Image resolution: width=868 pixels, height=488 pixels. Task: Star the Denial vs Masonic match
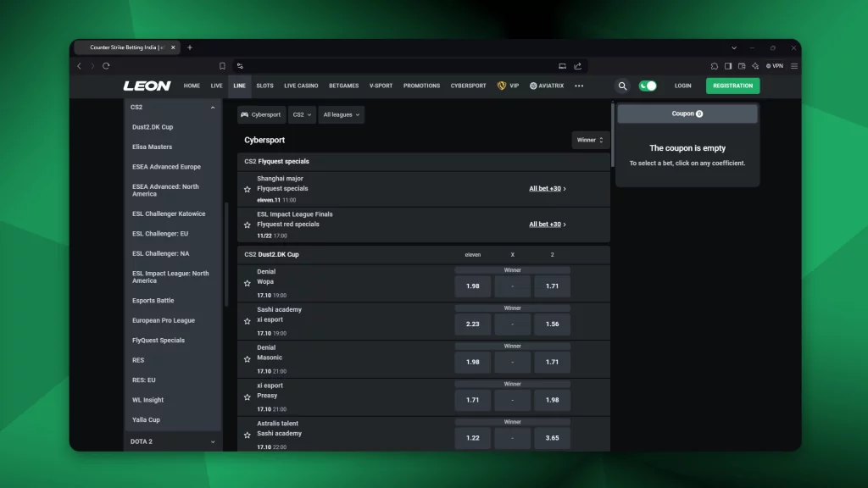[248, 359]
